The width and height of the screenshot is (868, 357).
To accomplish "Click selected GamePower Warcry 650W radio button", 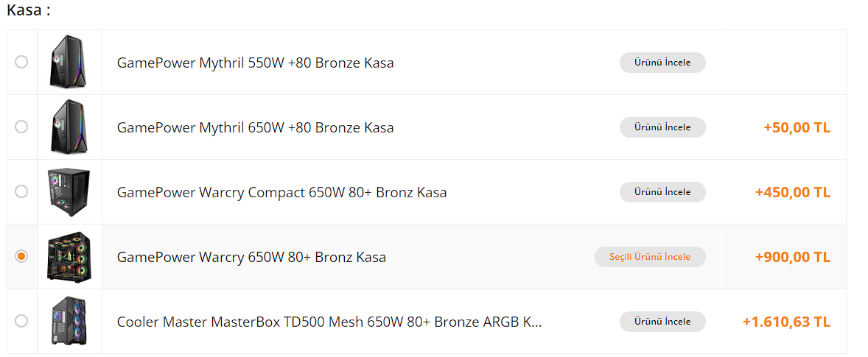I will [x=21, y=256].
